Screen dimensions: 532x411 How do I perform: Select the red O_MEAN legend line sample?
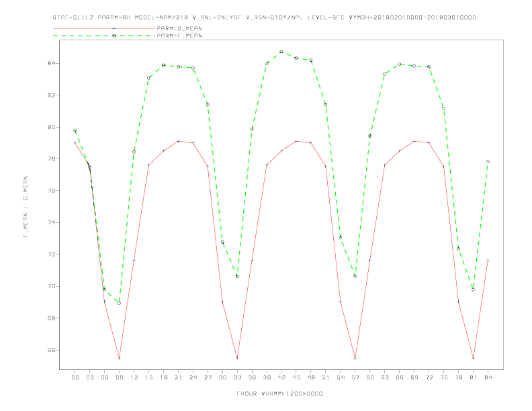point(104,28)
